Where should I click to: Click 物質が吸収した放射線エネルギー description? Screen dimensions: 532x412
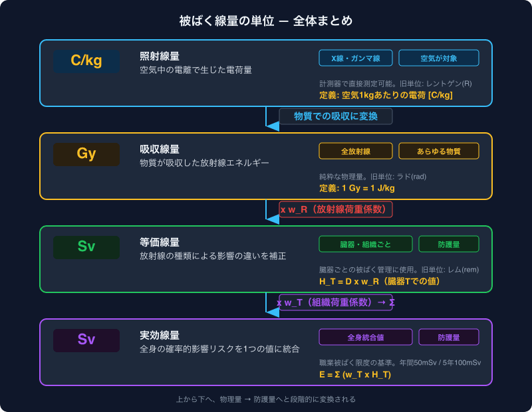[x=204, y=163]
